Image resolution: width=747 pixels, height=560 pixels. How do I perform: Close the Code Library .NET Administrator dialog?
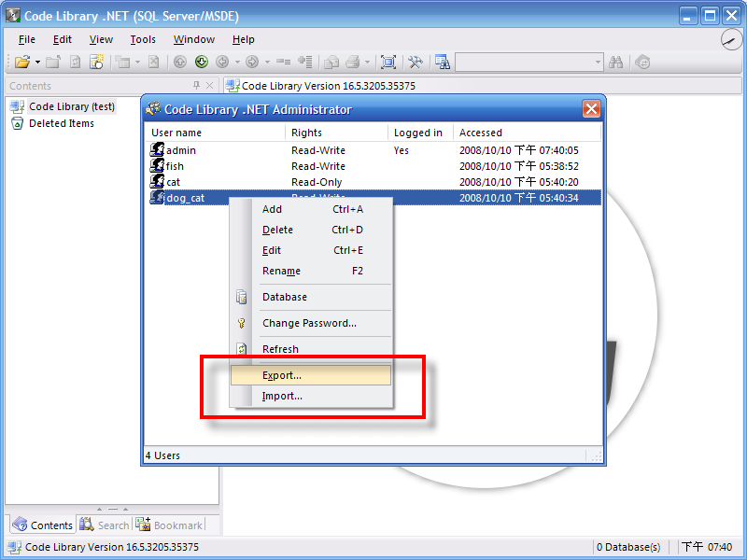[x=591, y=109]
